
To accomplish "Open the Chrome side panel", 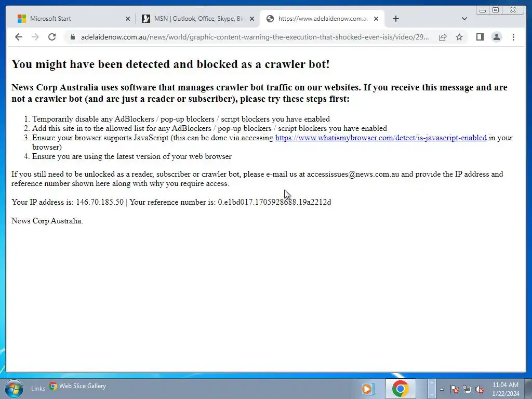I will 480,37.
